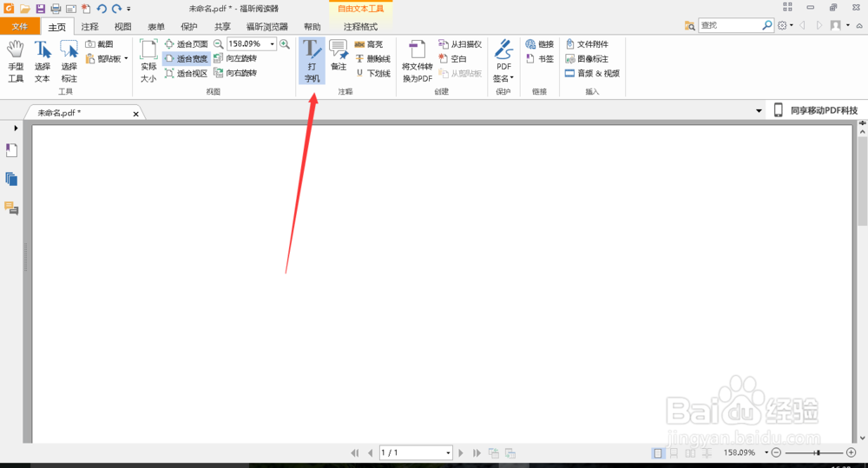Viewport: 868px width, 468px height.
Task: Click the Snapshot (截图) camera tool
Action: click(x=100, y=43)
